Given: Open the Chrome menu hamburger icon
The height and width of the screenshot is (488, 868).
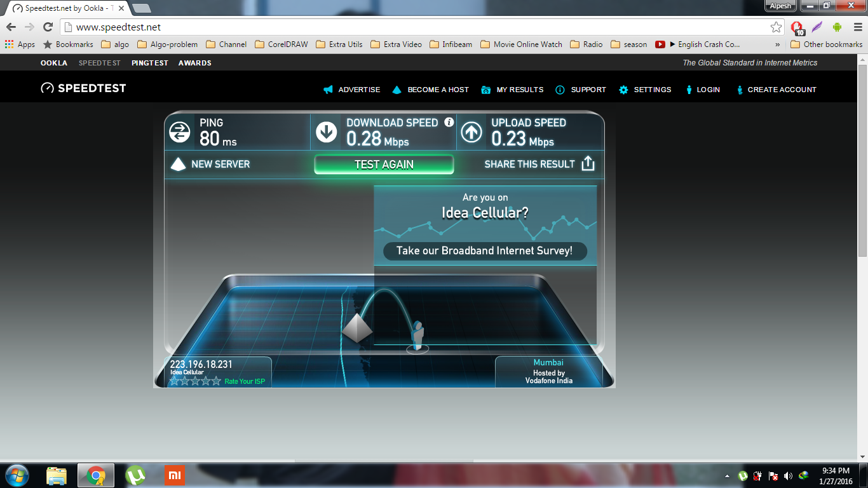Looking at the screenshot, I should (857, 27).
